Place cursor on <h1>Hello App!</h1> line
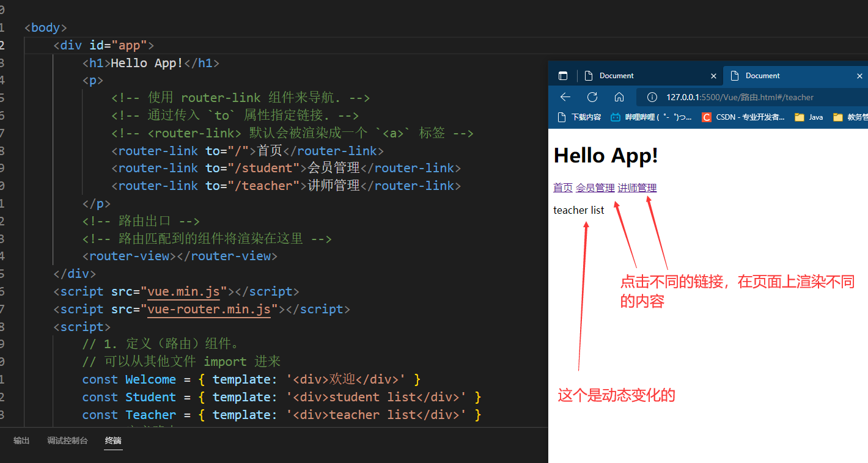This screenshot has width=868, height=463. click(x=151, y=63)
